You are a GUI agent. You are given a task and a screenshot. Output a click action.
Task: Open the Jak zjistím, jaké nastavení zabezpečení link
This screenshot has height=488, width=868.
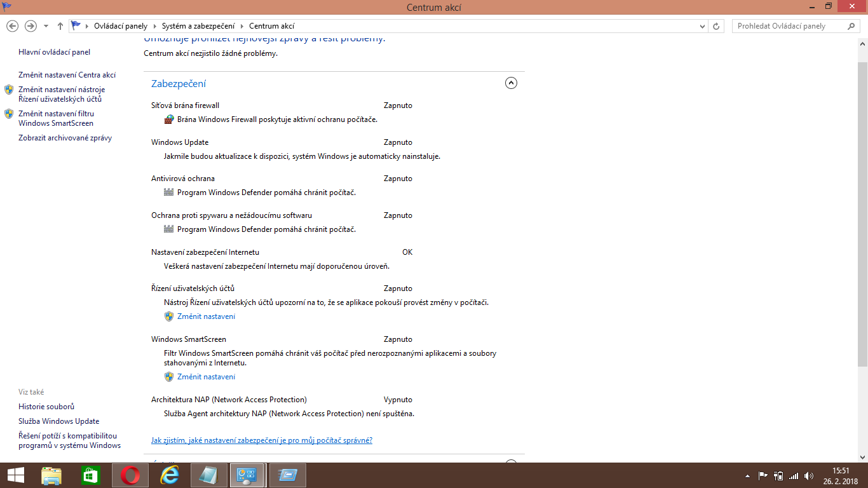point(262,440)
